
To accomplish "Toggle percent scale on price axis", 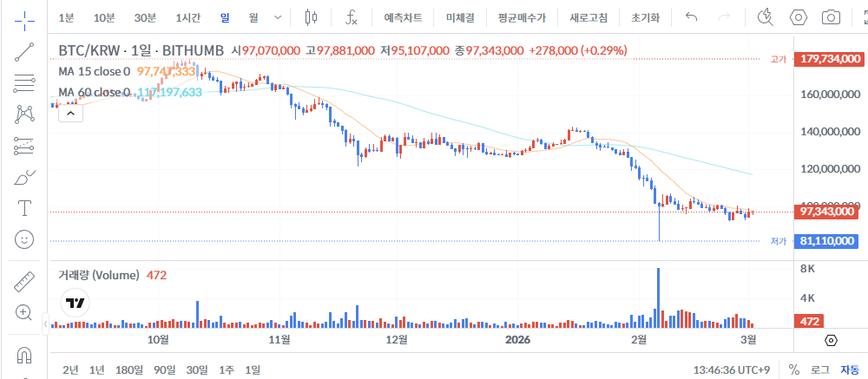I will 793,369.
